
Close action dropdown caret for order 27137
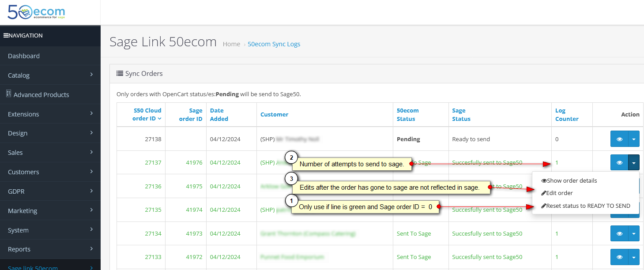click(634, 162)
